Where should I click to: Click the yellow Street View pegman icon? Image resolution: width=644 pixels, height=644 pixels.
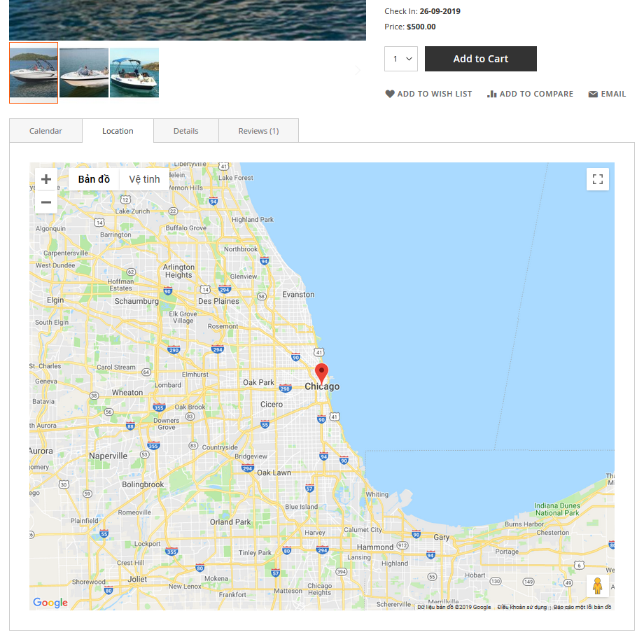tap(598, 586)
